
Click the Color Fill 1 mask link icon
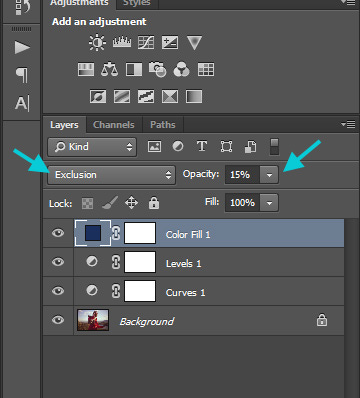[116, 233]
